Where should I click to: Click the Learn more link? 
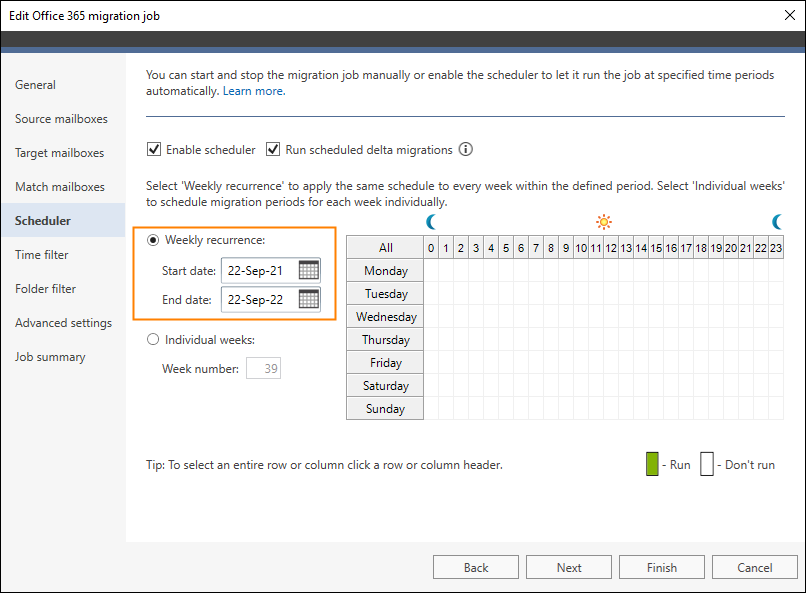(x=254, y=91)
